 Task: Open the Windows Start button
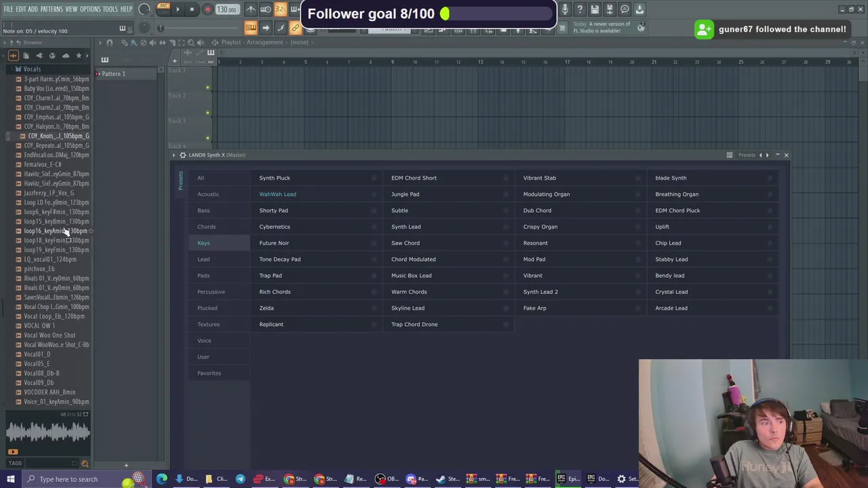(x=10, y=479)
